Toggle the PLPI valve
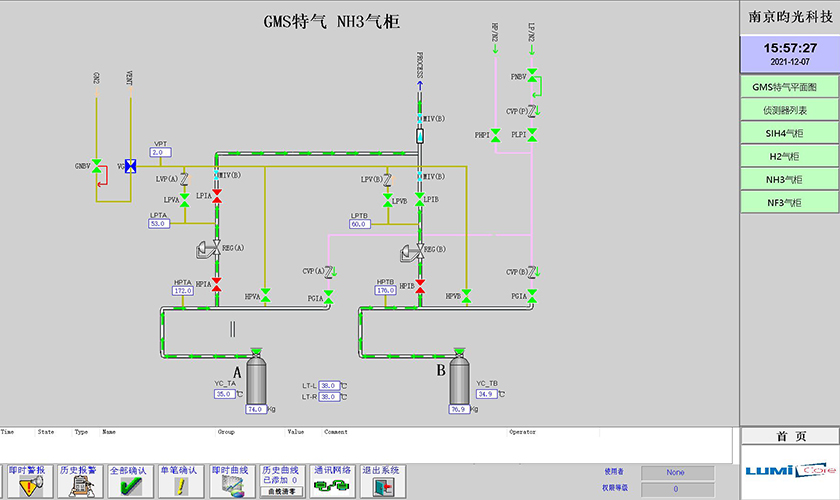The height and width of the screenshot is (500, 840). [532, 135]
